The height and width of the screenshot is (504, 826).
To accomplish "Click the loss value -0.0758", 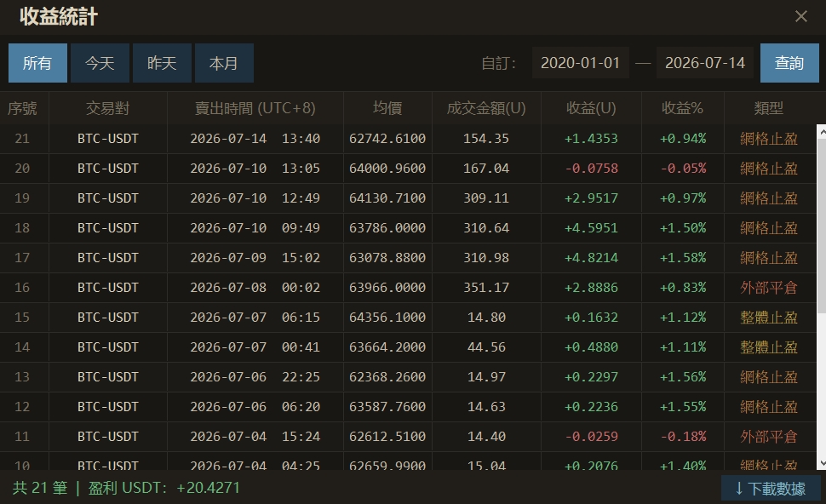I will point(591,169).
